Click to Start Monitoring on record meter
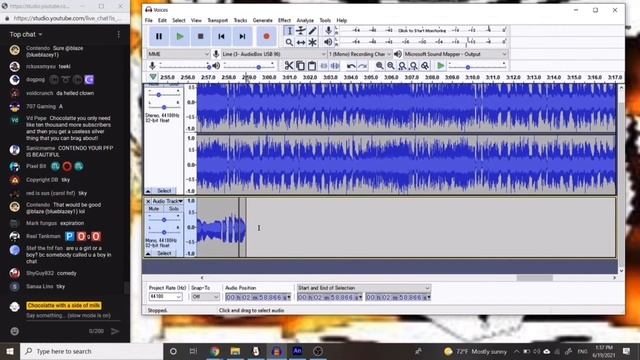The height and width of the screenshot is (360, 640). (422, 30)
